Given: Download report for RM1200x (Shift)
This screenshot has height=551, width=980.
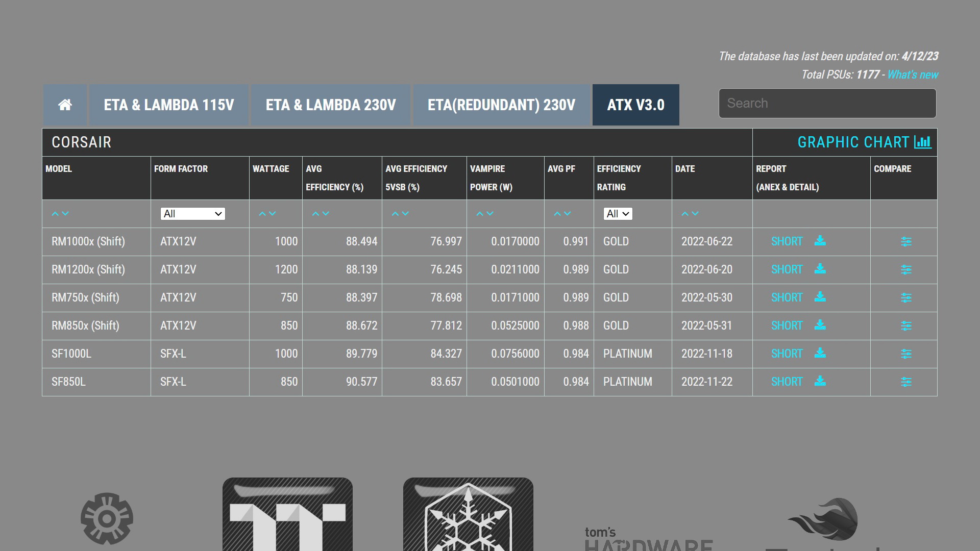Looking at the screenshot, I should click(820, 269).
